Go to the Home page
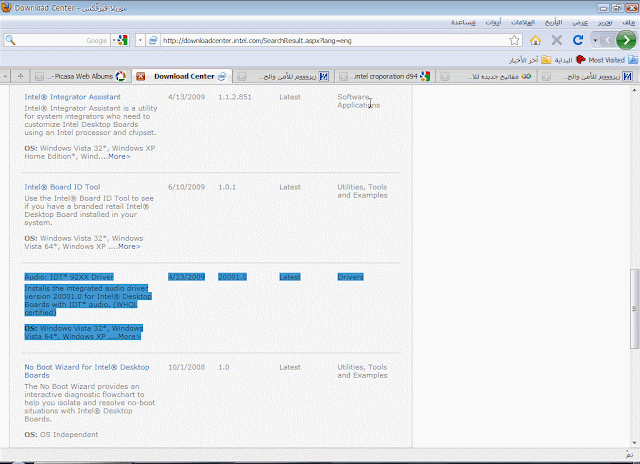The width and height of the screenshot is (640, 464). click(536, 40)
